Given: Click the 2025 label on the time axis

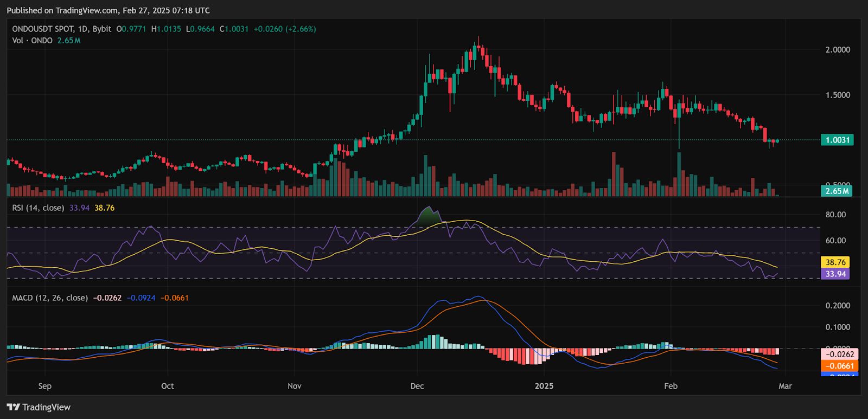Looking at the screenshot, I should (544, 386).
